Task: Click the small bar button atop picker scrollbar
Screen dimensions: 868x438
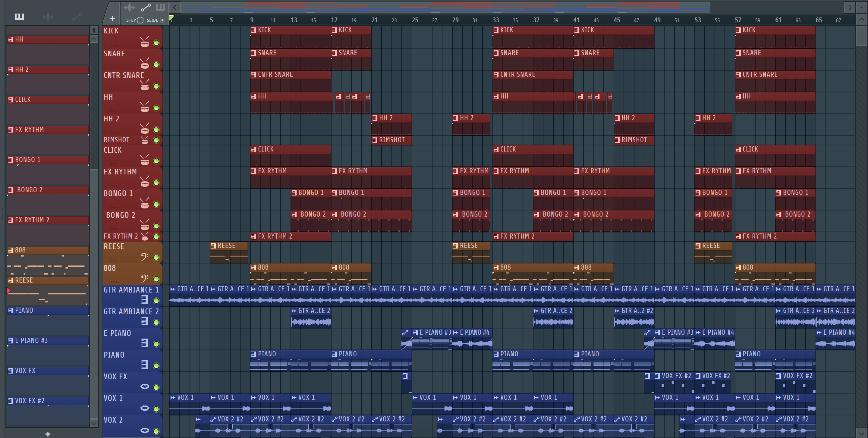Action: coord(94,30)
